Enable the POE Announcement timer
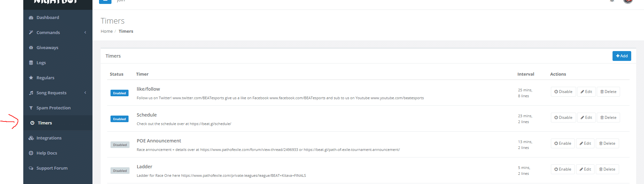This screenshot has width=644, height=184. (x=563, y=143)
